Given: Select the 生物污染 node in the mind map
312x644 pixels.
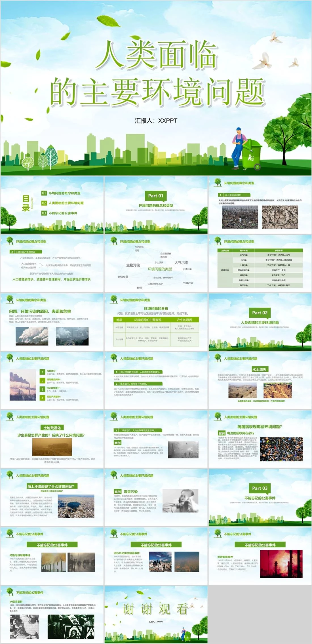Looking at the screenshot, I should (x=133, y=265).
